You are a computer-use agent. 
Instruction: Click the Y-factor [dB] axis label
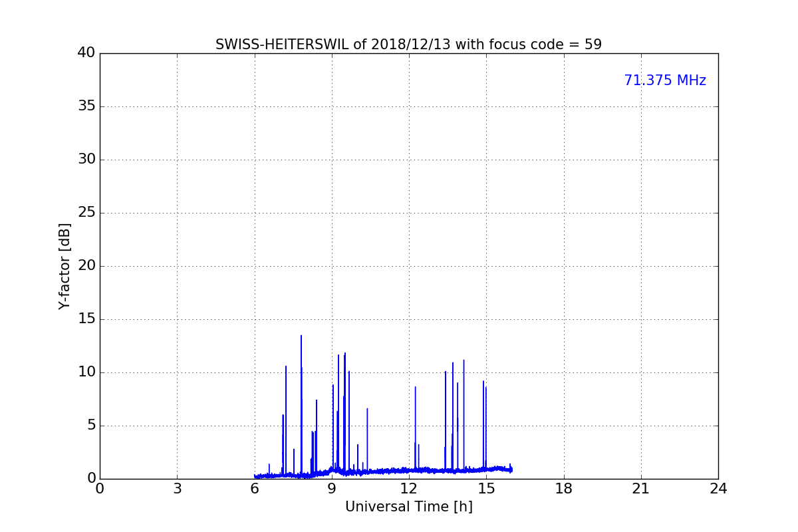pyautogui.click(x=65, y=266)
